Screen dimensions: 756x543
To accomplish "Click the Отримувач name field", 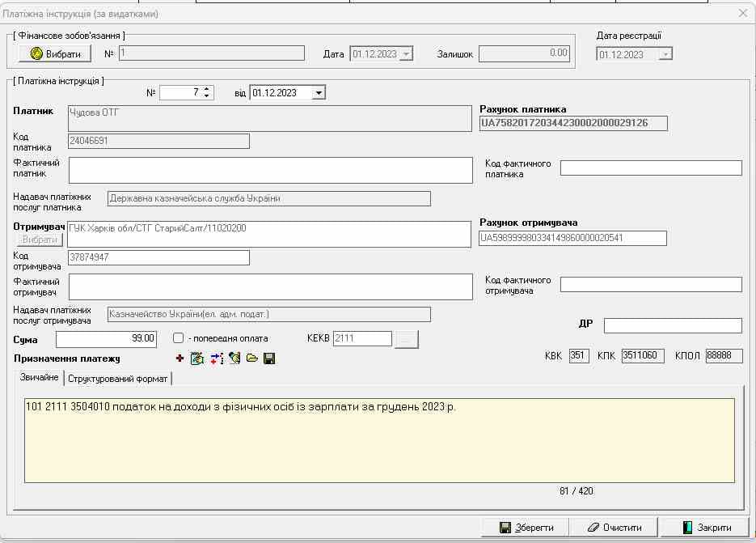I will 269,234.
